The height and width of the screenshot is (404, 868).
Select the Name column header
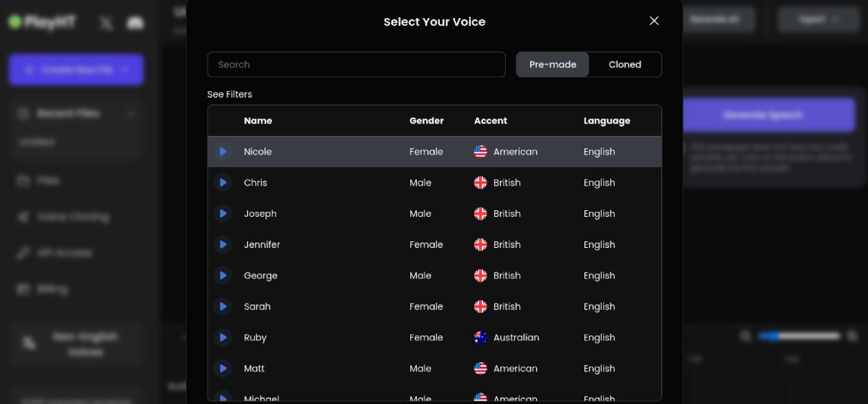(x=258, y=121)
